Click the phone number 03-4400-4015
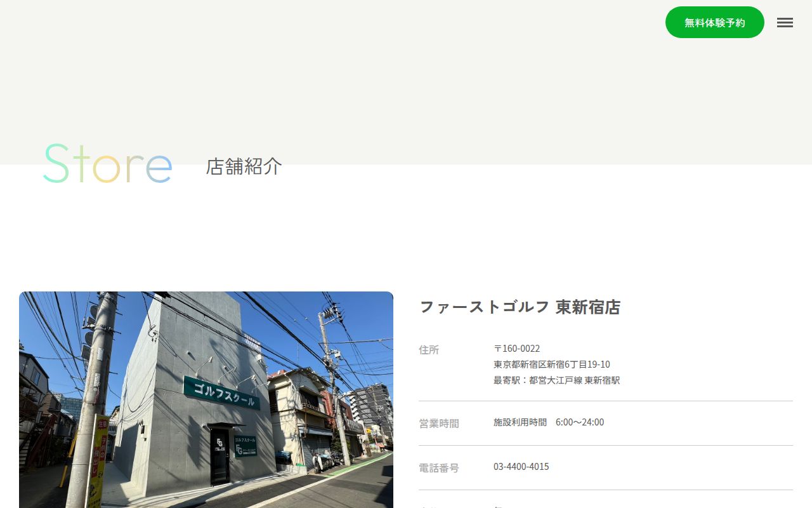 click(521, 467)
